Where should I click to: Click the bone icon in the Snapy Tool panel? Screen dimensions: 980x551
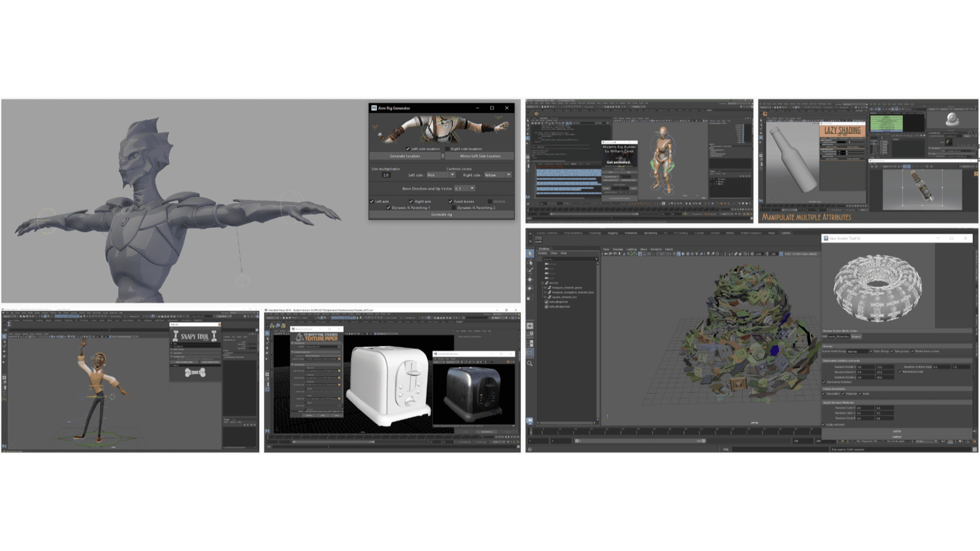(x=195, y=372)
